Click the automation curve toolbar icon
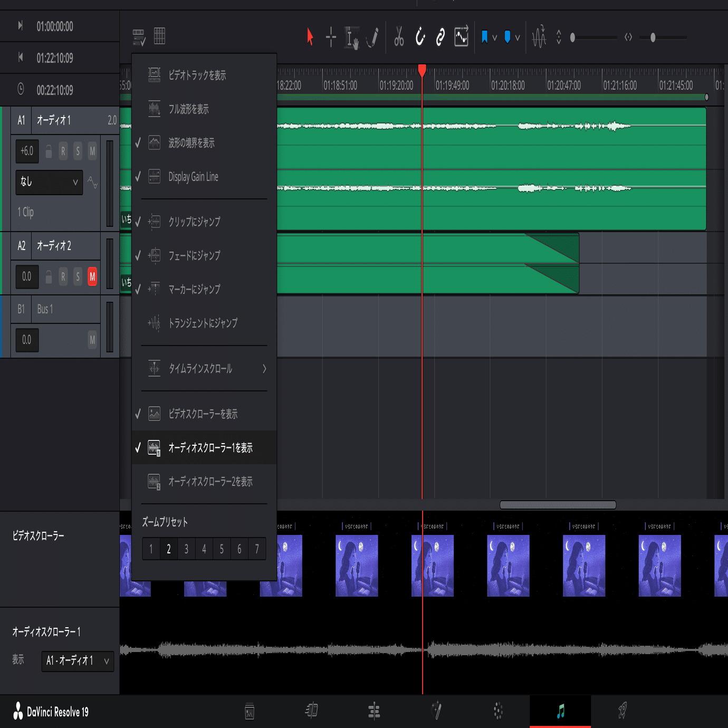The image size is (728, 728). pyautogui.click(x=461, y=36)
